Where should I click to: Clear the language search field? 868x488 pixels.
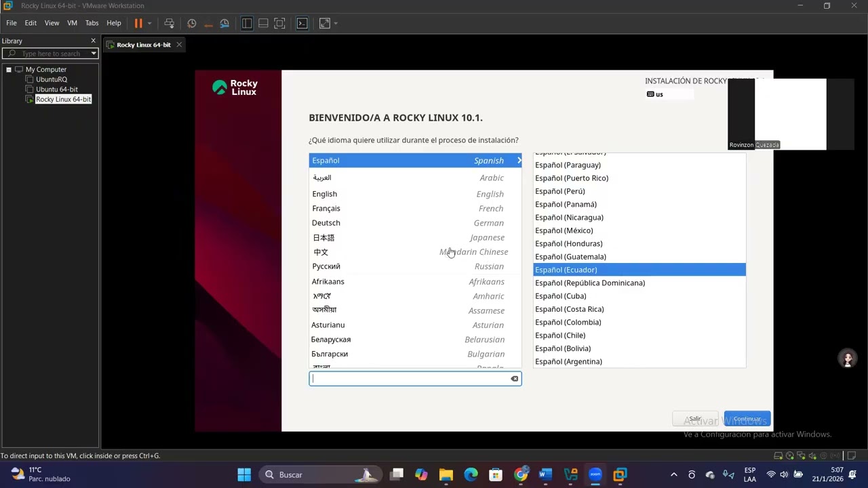515,379
